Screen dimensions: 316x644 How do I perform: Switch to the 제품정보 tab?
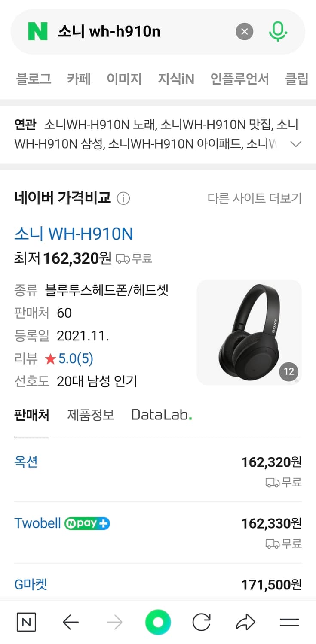(x=91, y=415)
